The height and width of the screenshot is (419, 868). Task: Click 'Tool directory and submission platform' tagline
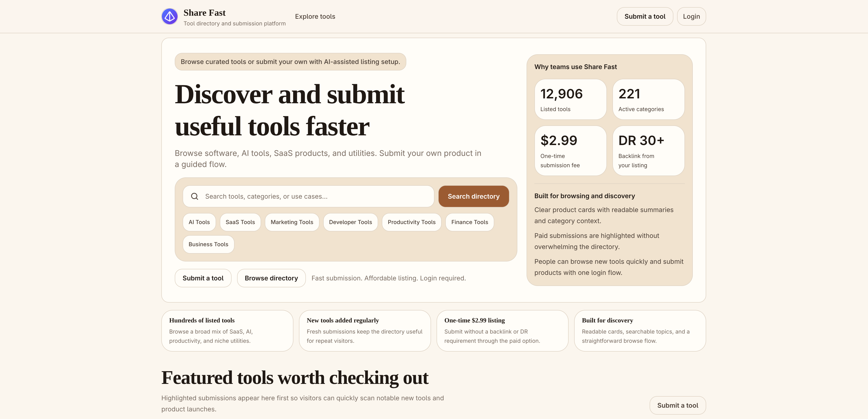(x=235, y=23)
